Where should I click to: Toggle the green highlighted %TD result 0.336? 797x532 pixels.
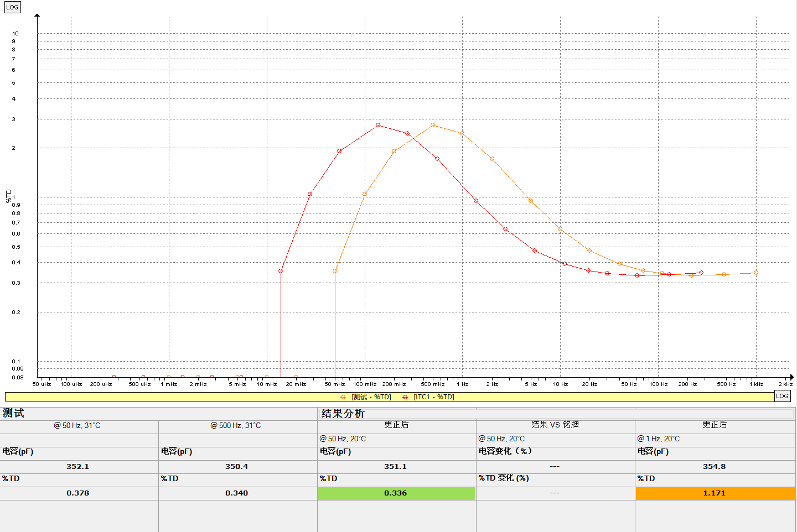click(396, 493)
